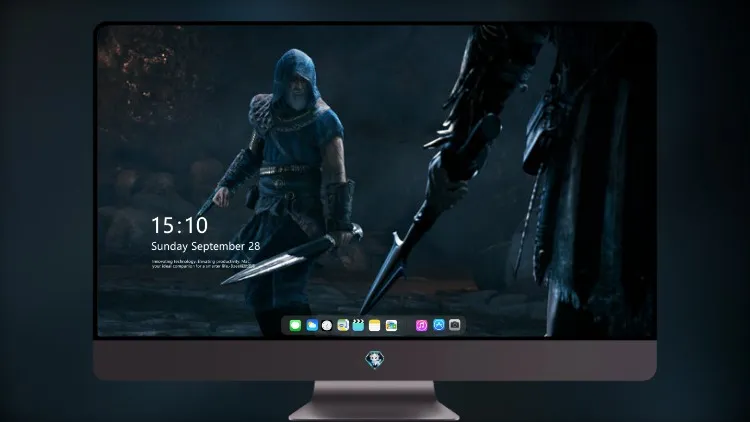Viewport: 750px width, 422px height.
Task: Open the Clock app in the dock
Action: (327, 325)
